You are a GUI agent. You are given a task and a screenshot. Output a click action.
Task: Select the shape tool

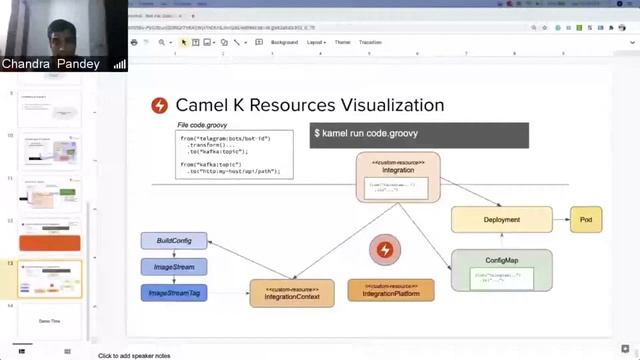(224, 42)
